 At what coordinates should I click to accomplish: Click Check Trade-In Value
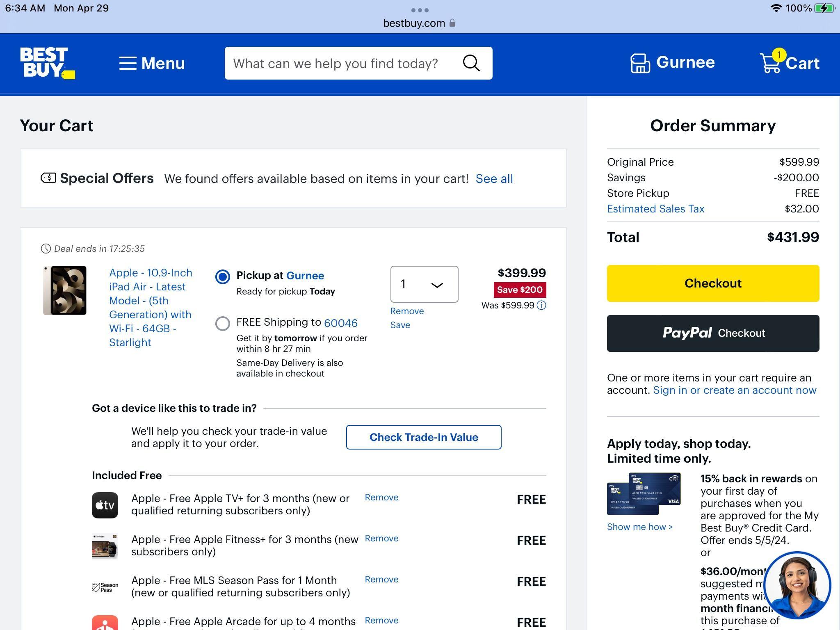[x=424, y=437]
